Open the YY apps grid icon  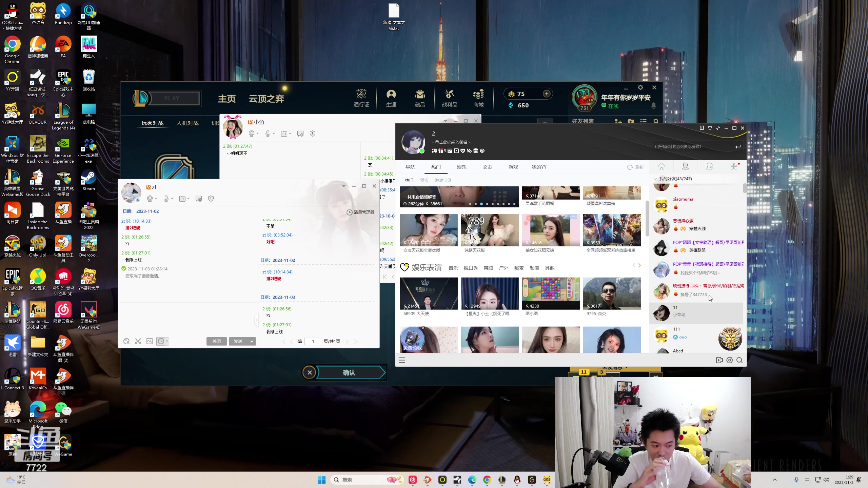pyautogui.click(x=734, y=166)
